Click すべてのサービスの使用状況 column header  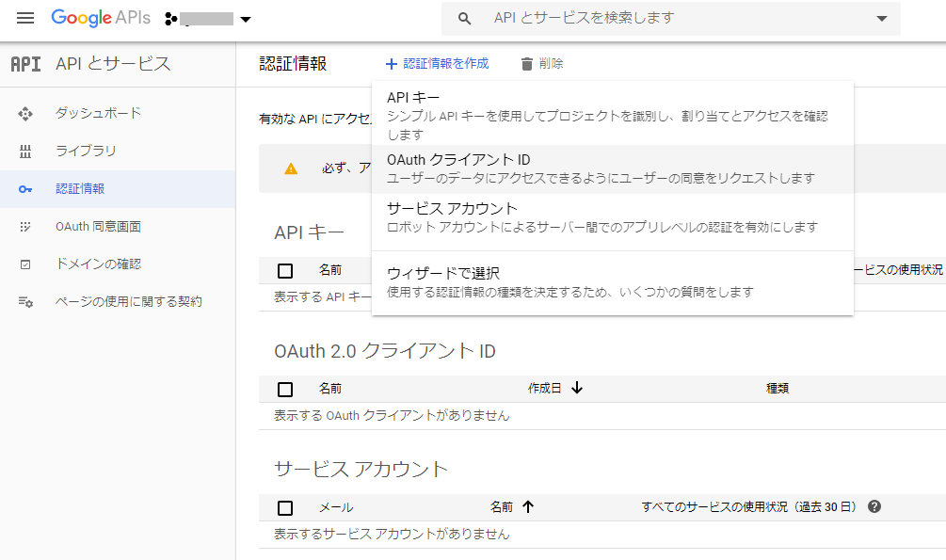(749, 507)
